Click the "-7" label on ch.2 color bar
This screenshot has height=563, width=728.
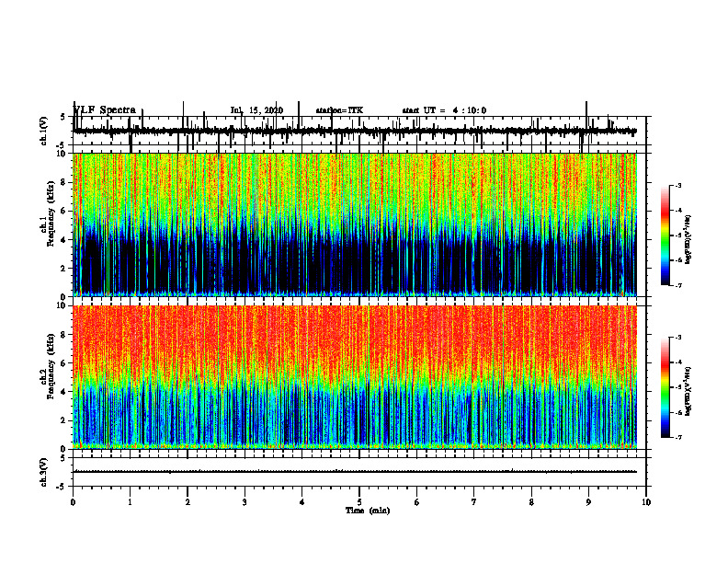[x=677, y=437]
